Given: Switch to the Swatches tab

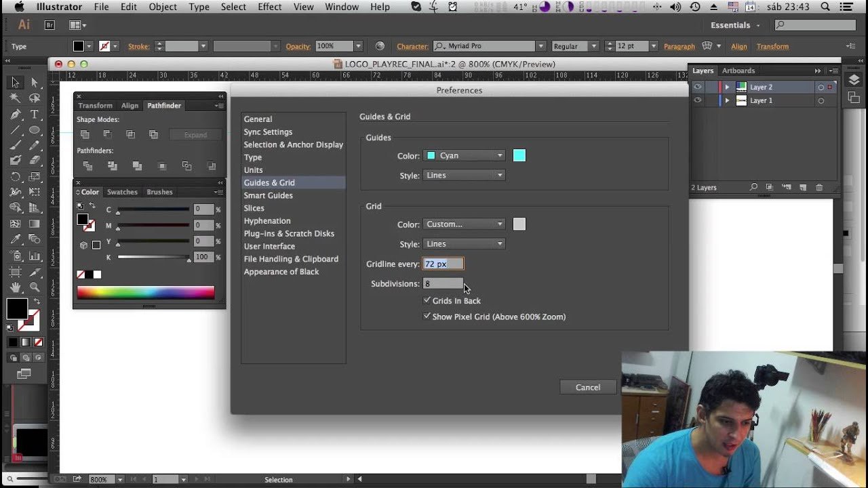Looking at the screenshot, I should pos(122,192).
